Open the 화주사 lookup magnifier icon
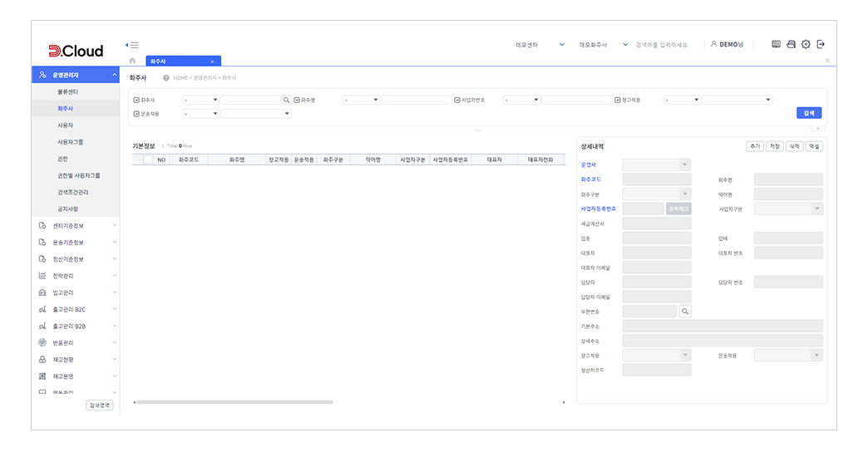The image size is (868, 452). click(x=286, y=101)
